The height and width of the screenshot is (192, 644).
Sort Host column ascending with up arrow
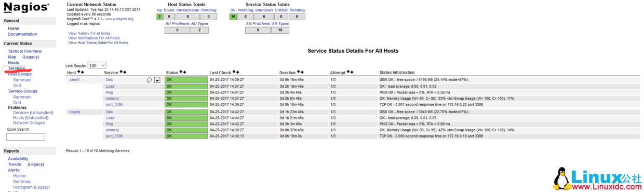coord(79,72)
